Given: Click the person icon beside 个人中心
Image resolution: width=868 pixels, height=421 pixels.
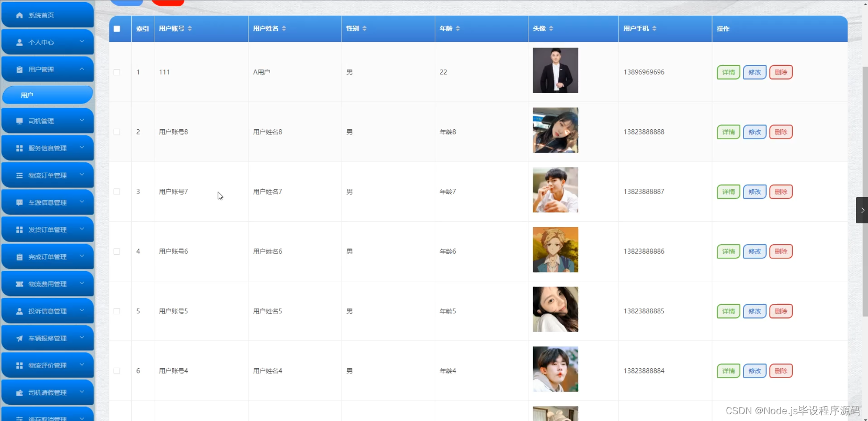Looking at the screenshot, I should 19,42.
